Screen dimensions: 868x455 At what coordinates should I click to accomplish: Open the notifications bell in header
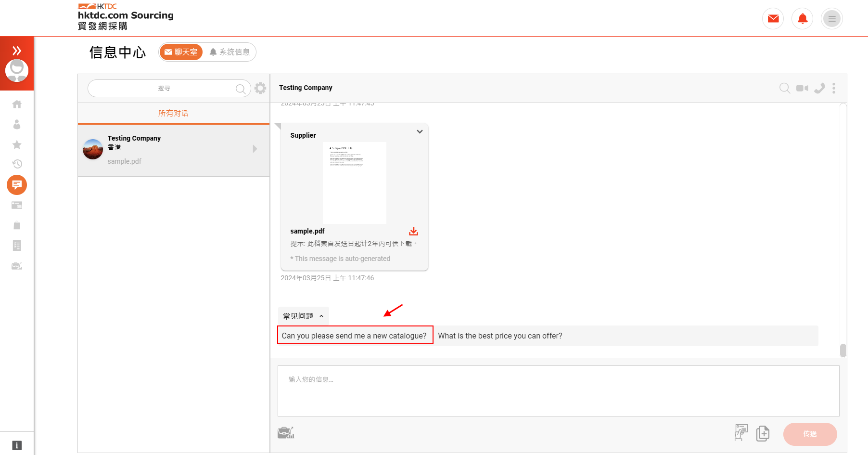click(x=803, y=19)
